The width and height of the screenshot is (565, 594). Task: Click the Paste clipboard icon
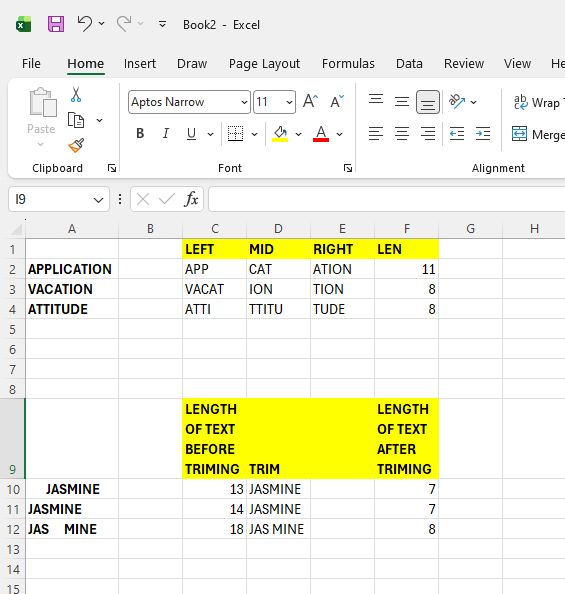[x=43, y=103]
